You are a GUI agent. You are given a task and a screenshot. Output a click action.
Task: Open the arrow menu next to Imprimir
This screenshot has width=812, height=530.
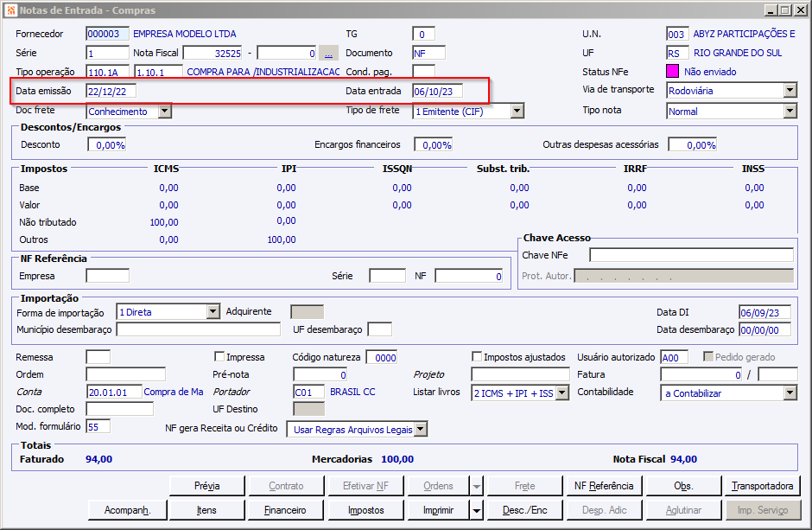point(476,510)
